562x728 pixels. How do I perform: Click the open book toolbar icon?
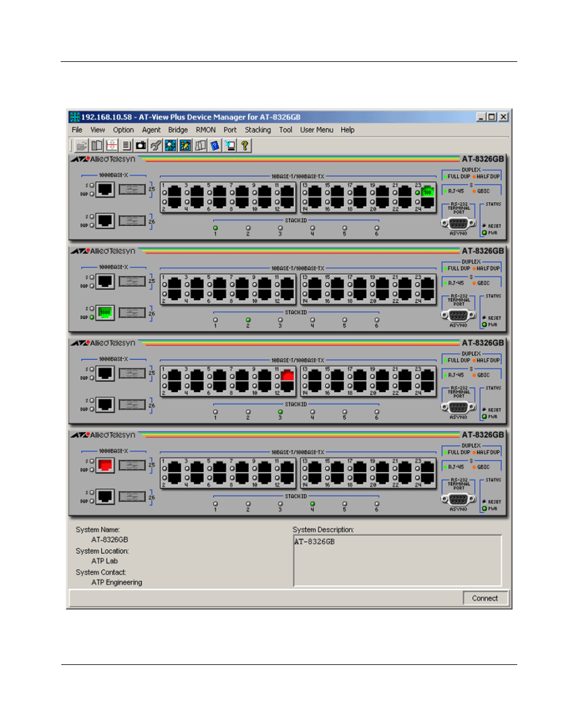97,145
